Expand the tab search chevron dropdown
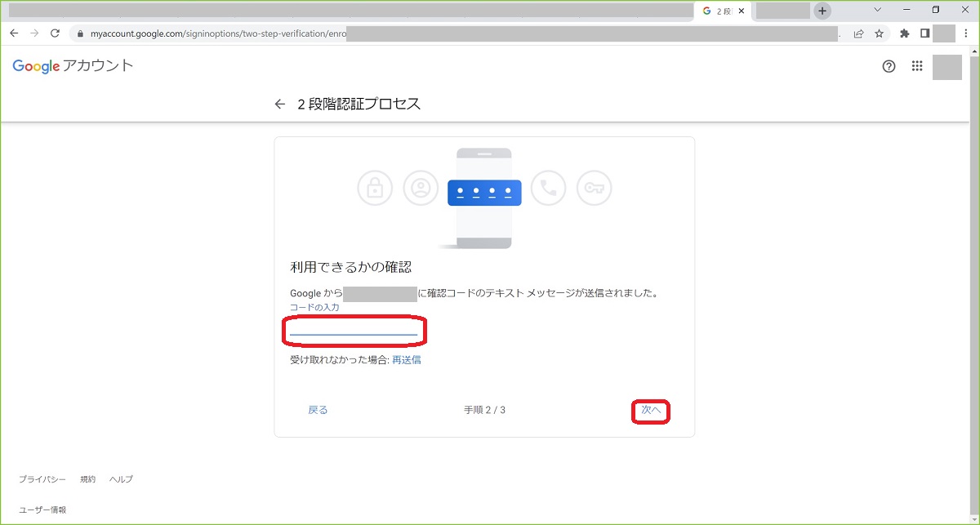980x525 pixels. [878, 11]
